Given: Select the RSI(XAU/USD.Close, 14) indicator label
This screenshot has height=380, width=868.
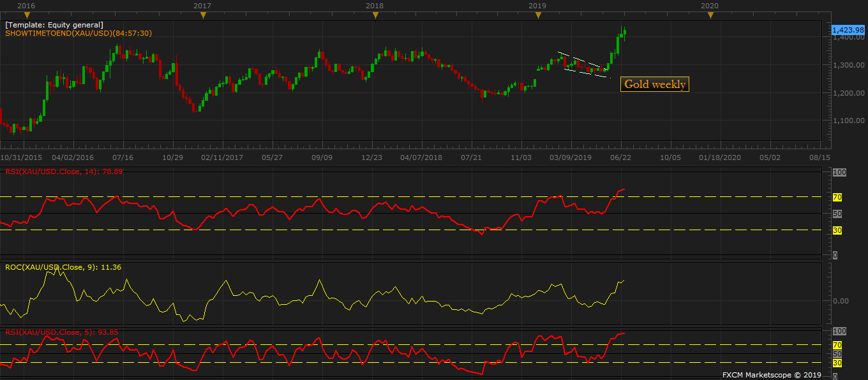Looking at the screenshot, I should pyautogui.click(x=64, y=172).
